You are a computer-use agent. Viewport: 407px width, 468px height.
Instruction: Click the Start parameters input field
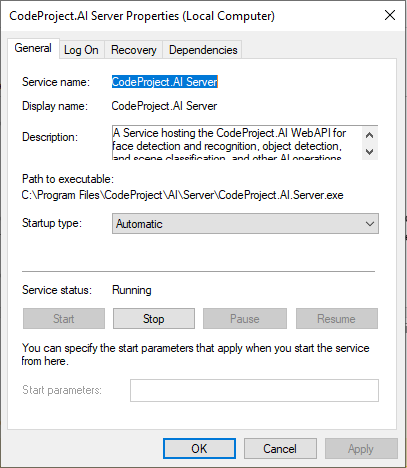coord(254,390)
